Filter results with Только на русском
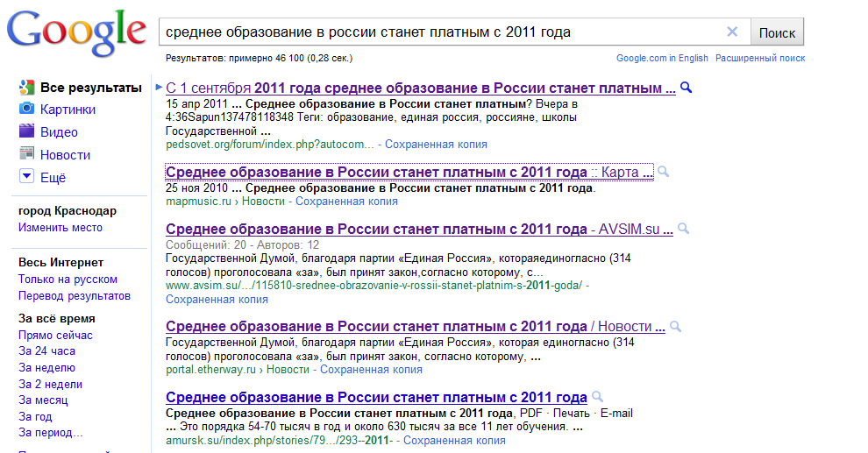The width and height of the screenshot is (868, 453). 68,280
